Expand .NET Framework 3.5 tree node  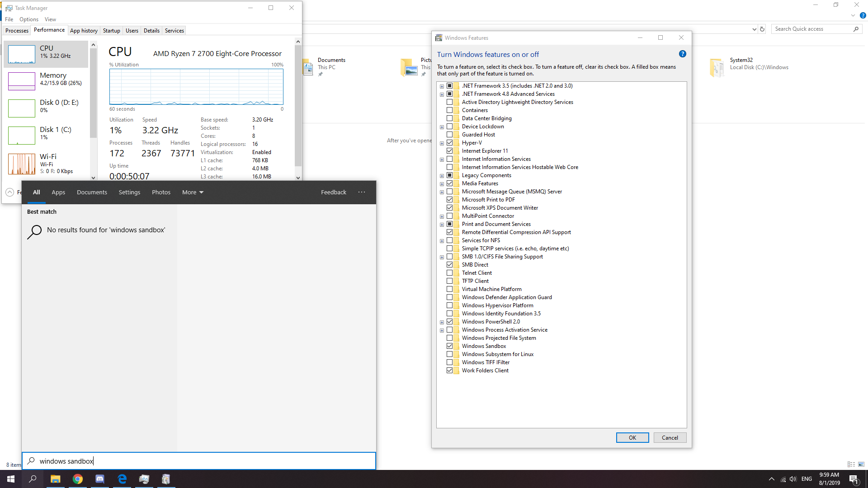[442, 86]
